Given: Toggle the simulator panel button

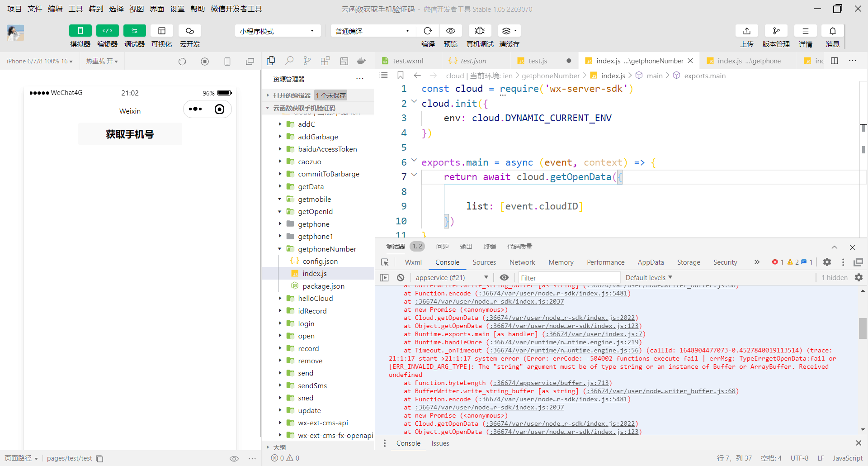Looking at the screenshot, I should pyautogui.click(x=80, y=31).
